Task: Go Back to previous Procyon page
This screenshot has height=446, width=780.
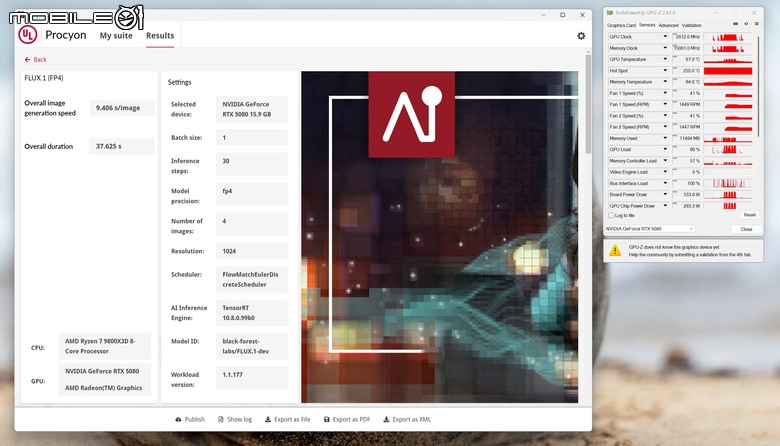Action: point(36,60)
